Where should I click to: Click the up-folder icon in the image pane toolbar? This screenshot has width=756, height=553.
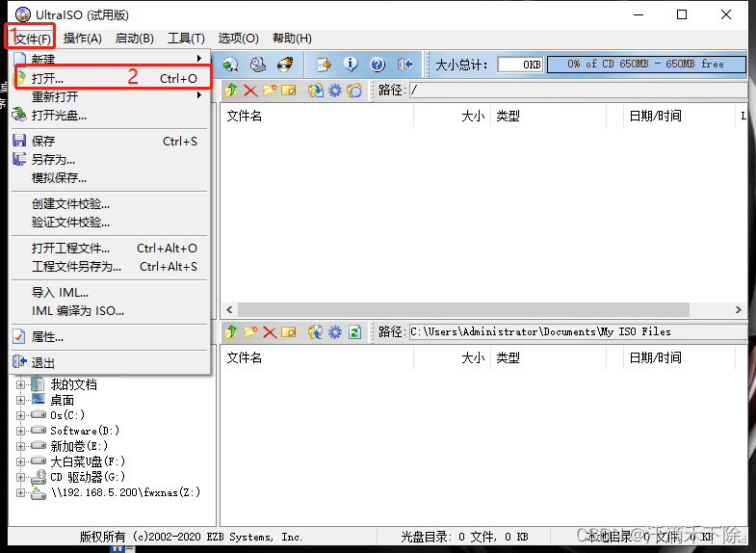[x=231, y=91]
